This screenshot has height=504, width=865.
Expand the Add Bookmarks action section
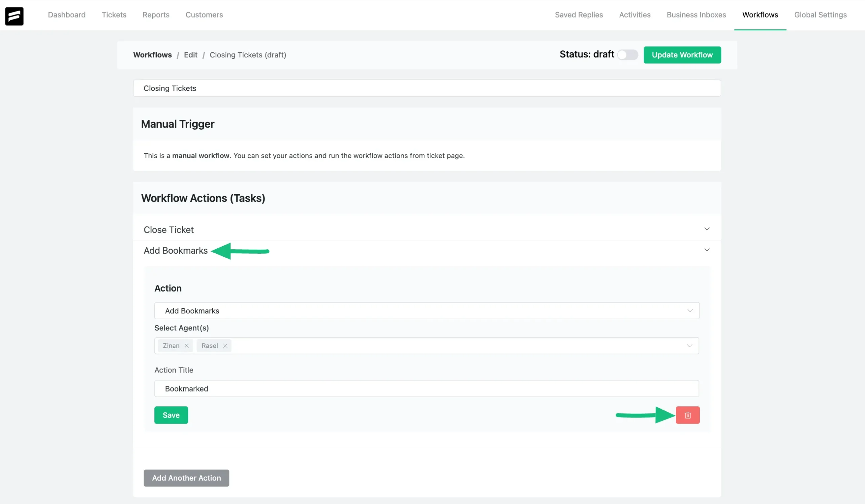point(707,250)
